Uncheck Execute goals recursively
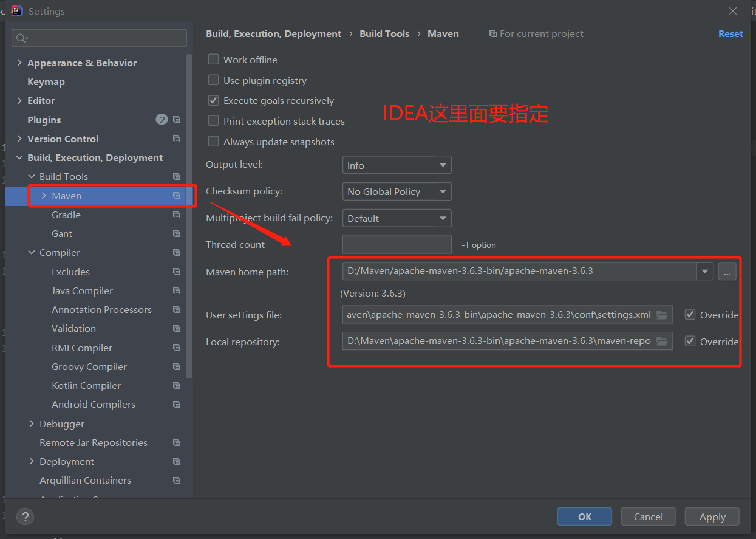 [x=213, y=100]
